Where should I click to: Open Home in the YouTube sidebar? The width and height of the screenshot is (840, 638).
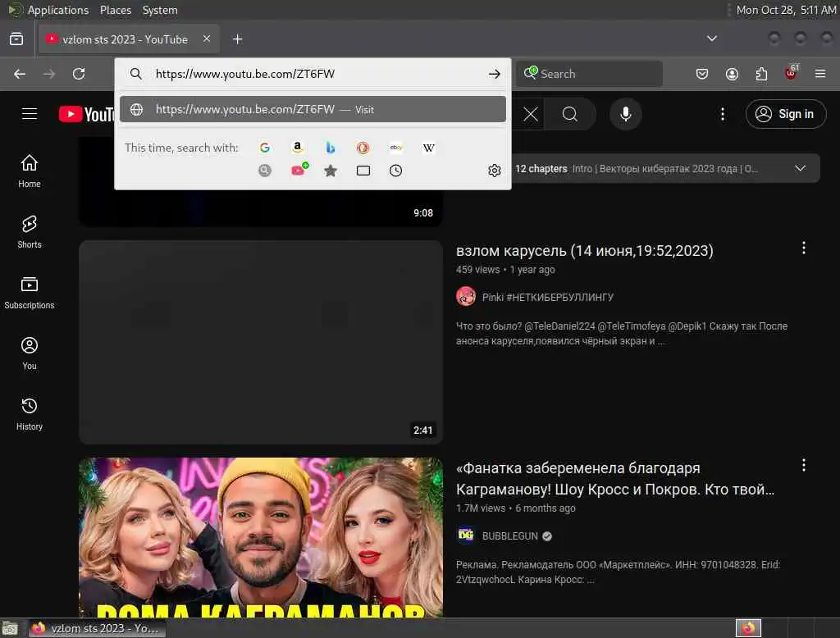click(30, 171)
